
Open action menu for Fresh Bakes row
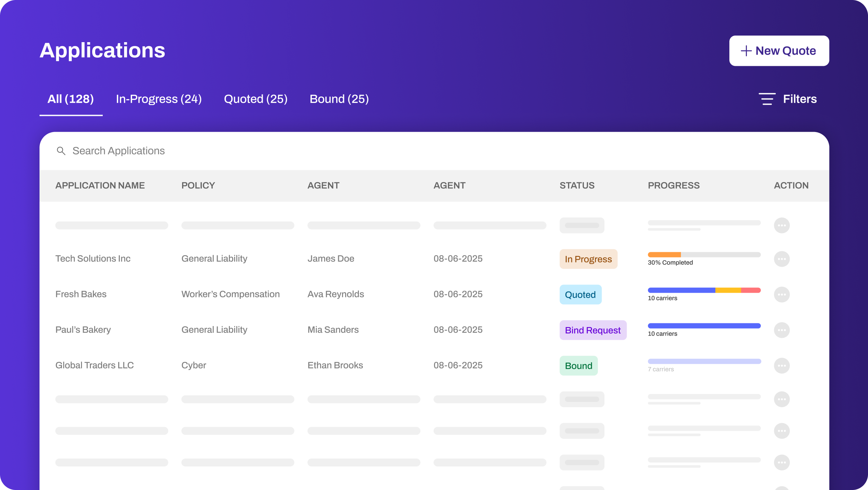[781, 294]
